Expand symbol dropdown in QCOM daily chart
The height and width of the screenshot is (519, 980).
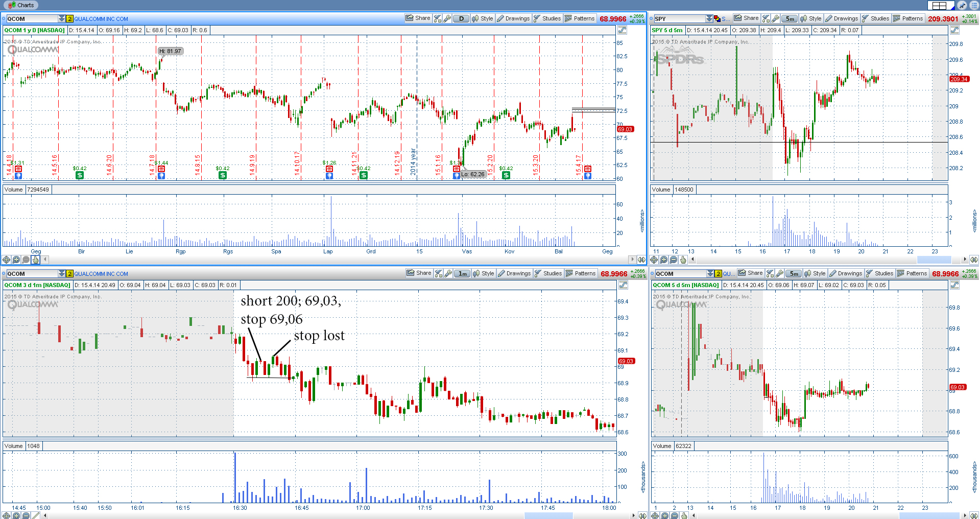click(x=62, y=18)
